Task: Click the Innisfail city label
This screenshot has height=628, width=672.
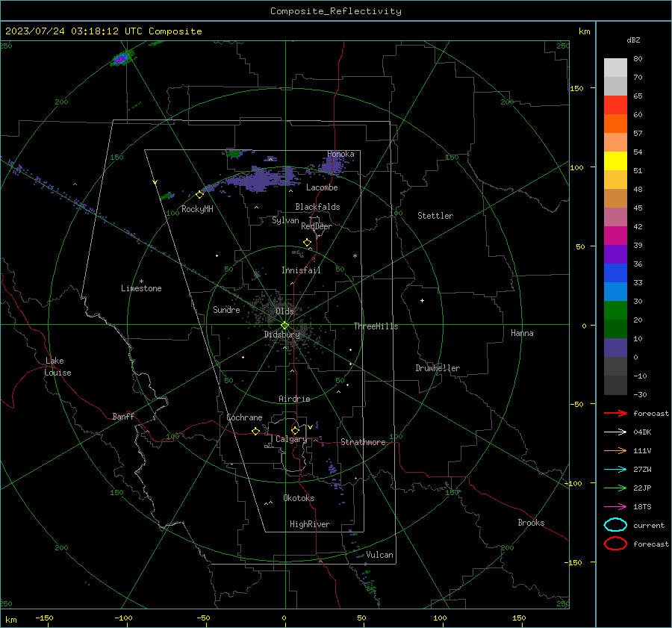Action: click(301, 270)
